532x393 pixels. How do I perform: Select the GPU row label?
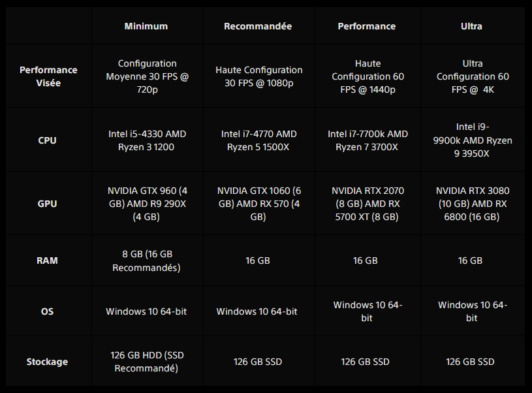pyautogui.click(x=48, y=204)
